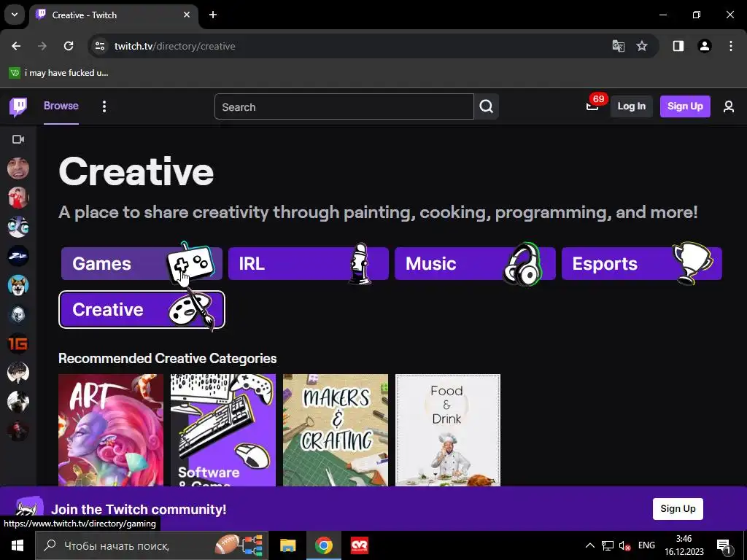This screenshot has height=560, width=747.
Task: Go forward with the browser arrow
Action: [x=42, y=46]
